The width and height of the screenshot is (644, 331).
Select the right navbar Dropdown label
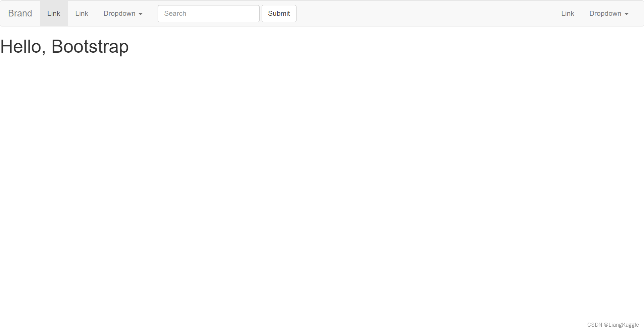[605, 13]
